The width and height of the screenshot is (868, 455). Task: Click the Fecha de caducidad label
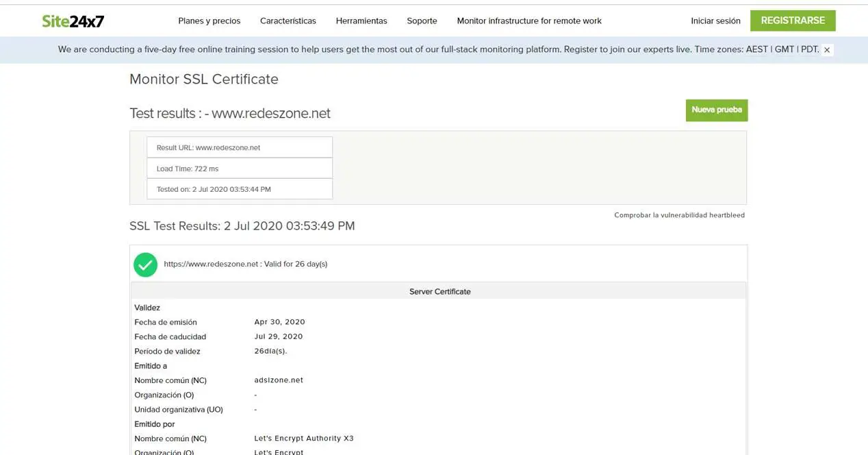170,337
